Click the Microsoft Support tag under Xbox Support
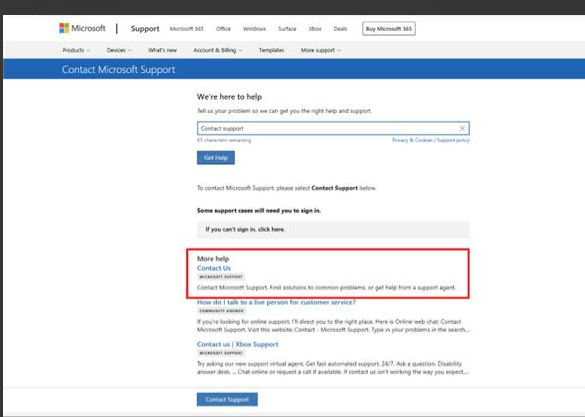Screen dimensions: 585x417 (x=221, y=353)
